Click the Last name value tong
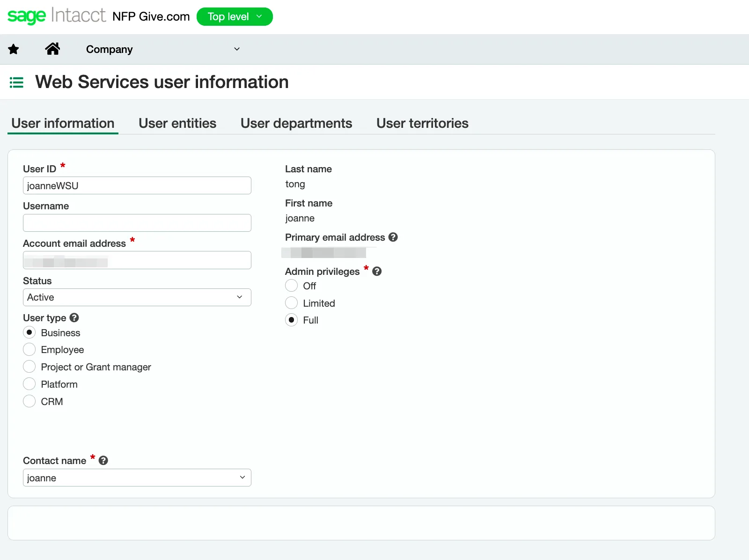749x560 pixels. click(295, 184)
